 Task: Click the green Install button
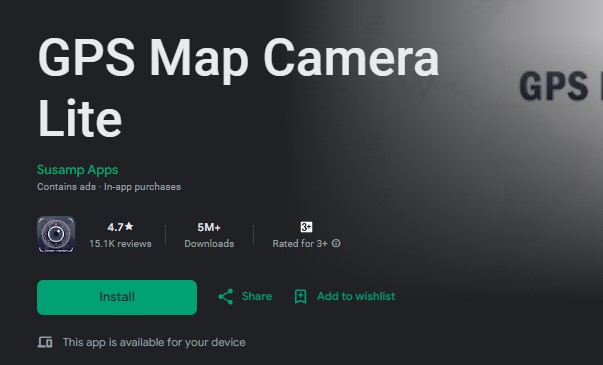[117, 297]
